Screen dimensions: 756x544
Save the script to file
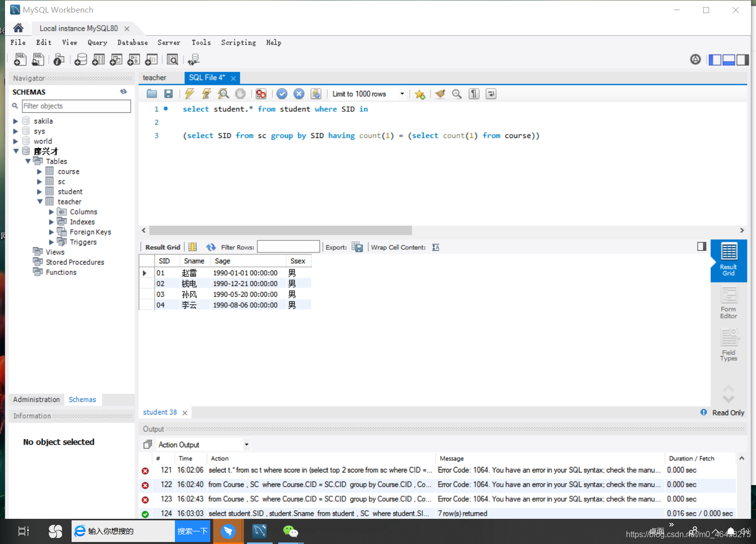click(x=168, y=94)
